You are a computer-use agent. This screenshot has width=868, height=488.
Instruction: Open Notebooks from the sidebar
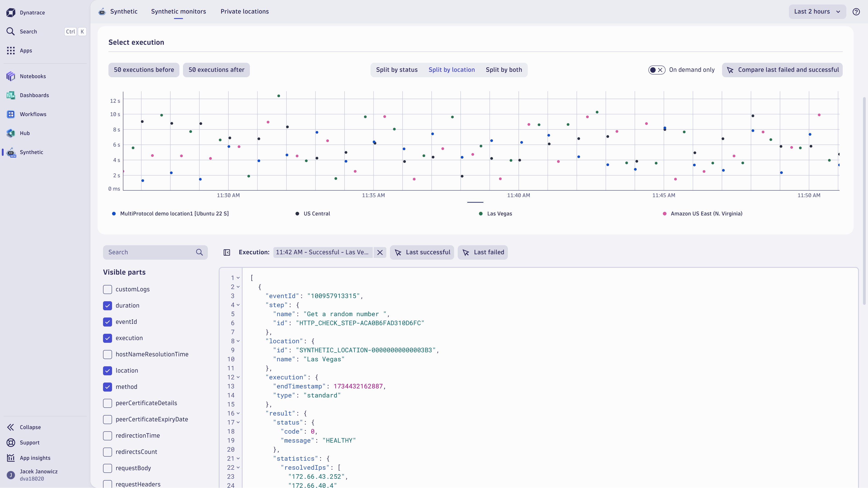(x=33, y=76)
